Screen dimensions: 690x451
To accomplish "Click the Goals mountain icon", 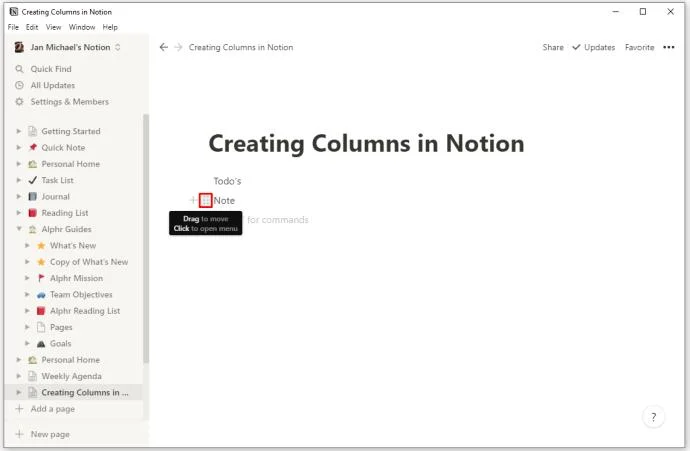I will (x=41, y=343).
